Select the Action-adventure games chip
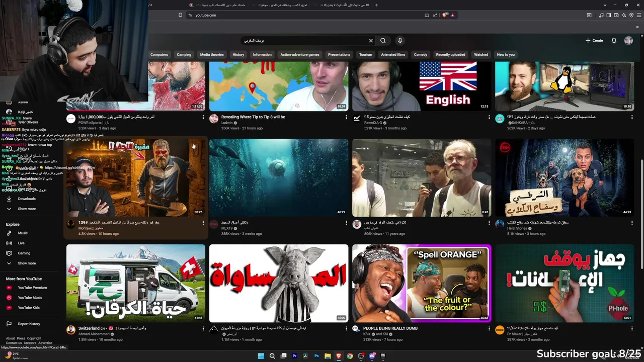Image resolution: width=644 pixels, height=362 pixels. point(300,54)
